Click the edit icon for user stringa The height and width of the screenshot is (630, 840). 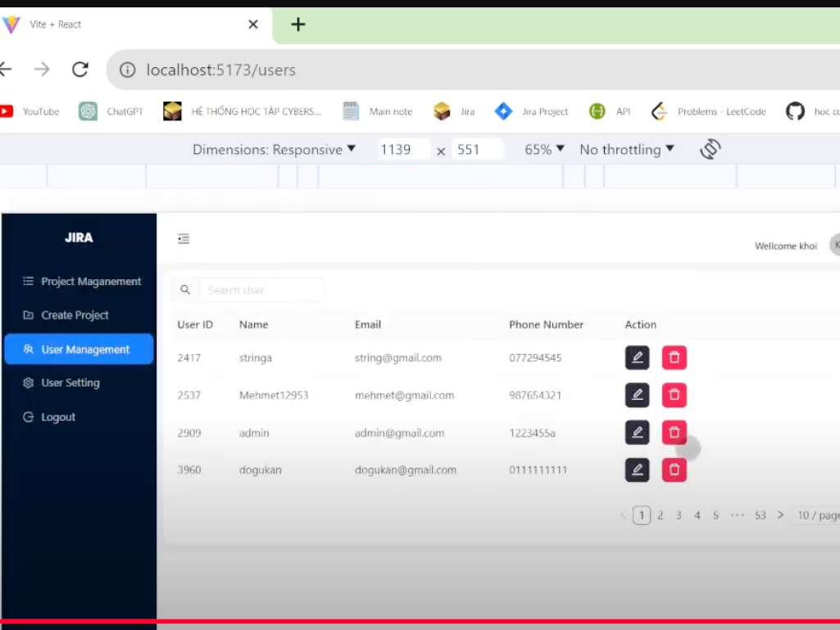point(637,358)
